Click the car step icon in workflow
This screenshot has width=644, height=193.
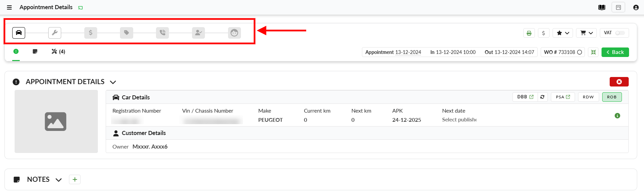pyautogui.click(x=19, y=33)
